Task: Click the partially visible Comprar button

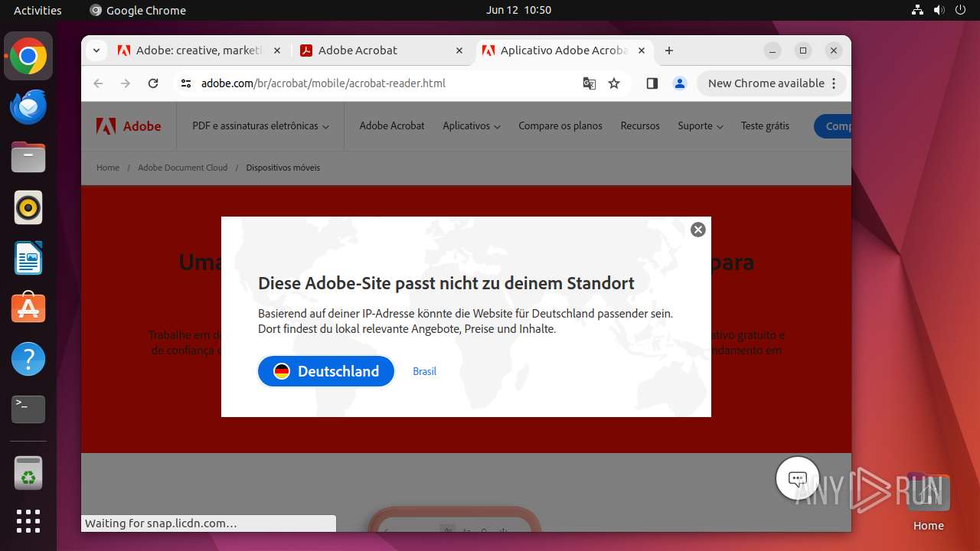Action: click(x=833, y=126)
